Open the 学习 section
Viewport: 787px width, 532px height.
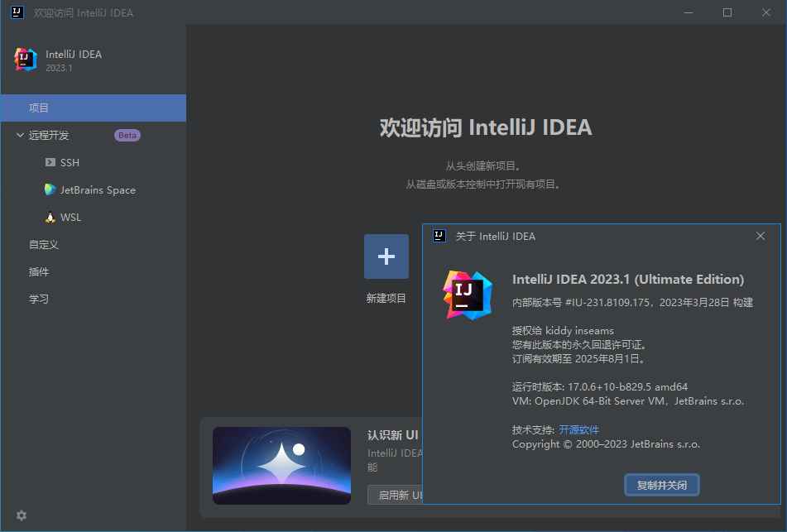(x=38, y=299)
